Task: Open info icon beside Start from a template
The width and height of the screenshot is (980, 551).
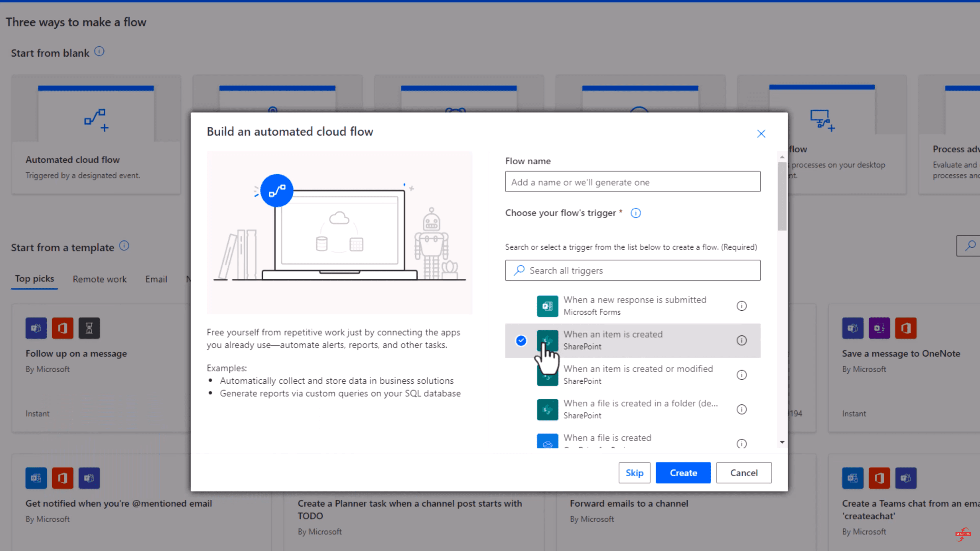Action: click(x=124, y=245)
